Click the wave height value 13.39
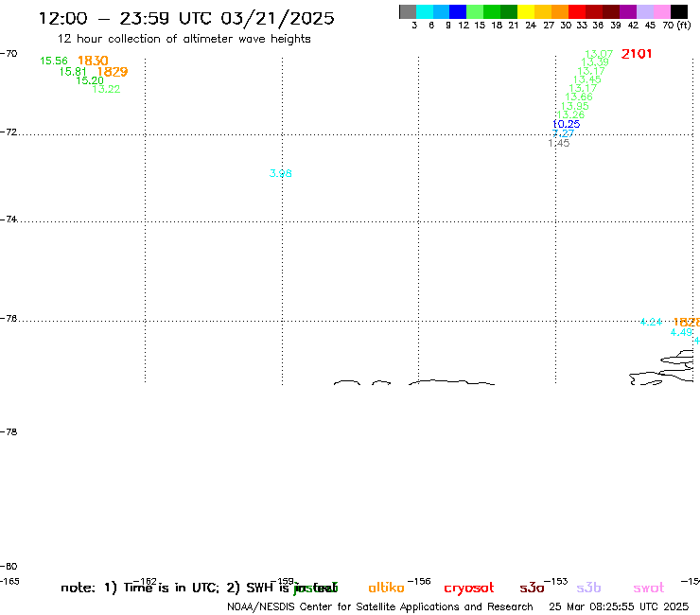The width and height of the screenshot is (700, 615). click(595, 62)
